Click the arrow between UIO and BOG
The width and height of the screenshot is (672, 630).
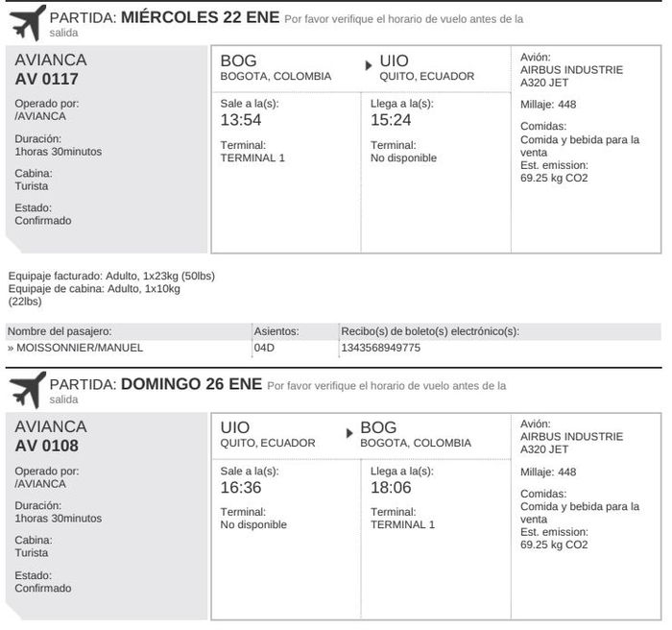pyautogui.click(x=349, y=432)
